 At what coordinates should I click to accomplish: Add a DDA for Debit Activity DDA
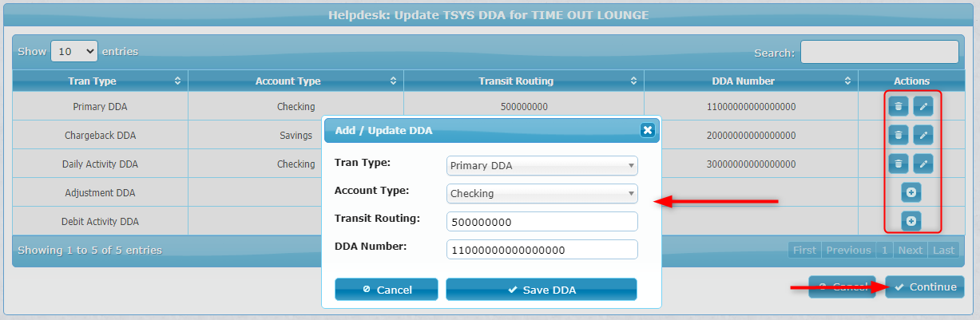[x=911, y=221]
